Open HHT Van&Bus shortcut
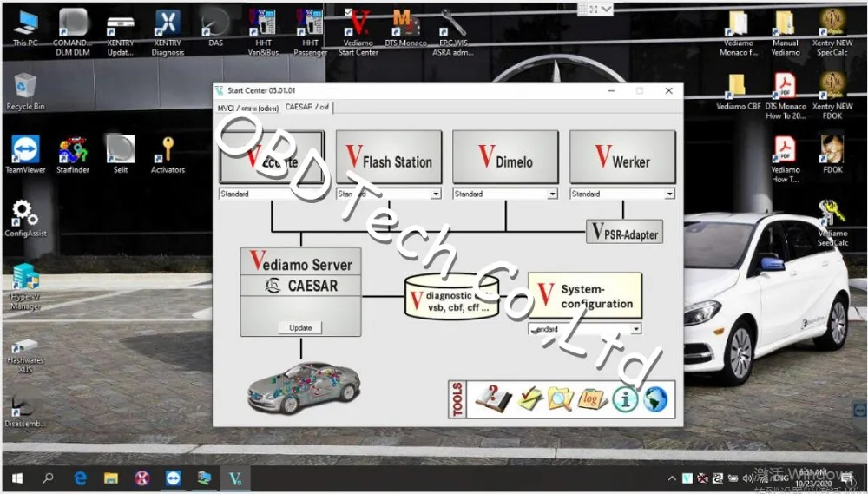 (x=263, y=32)
